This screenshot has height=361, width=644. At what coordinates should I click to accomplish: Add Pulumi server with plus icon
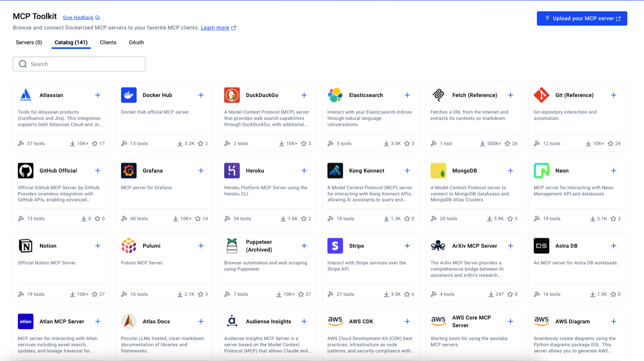click(201, 246)
